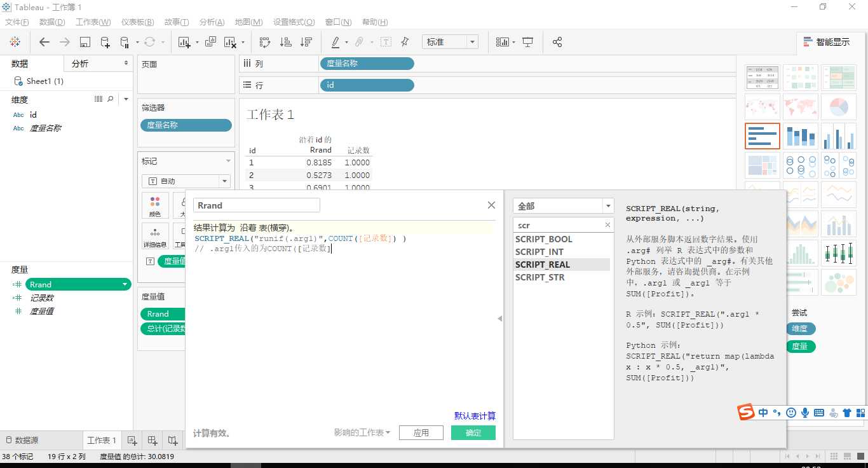Open the 设置格式(O) menu
868x468 pixels.
tap(294, 22)
